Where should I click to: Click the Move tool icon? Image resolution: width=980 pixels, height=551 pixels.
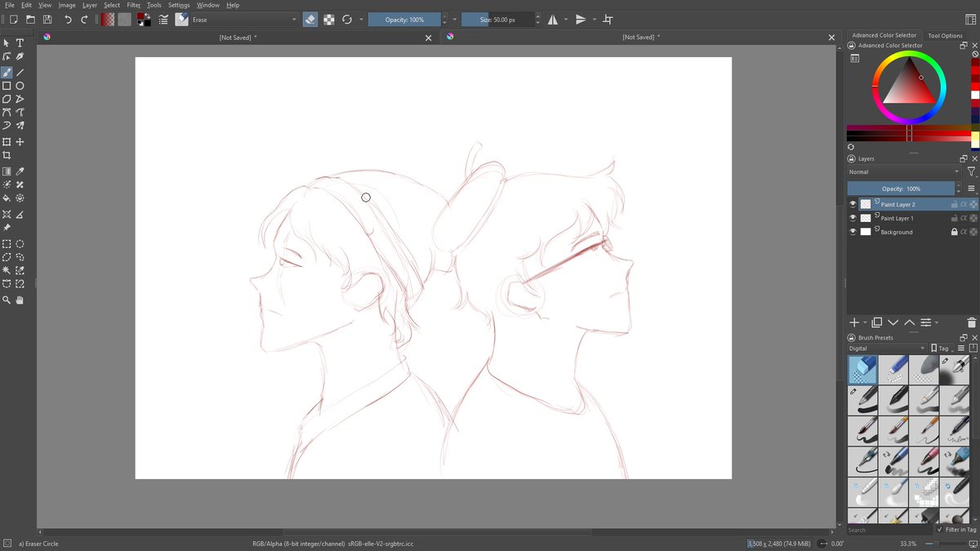point(20,142)
